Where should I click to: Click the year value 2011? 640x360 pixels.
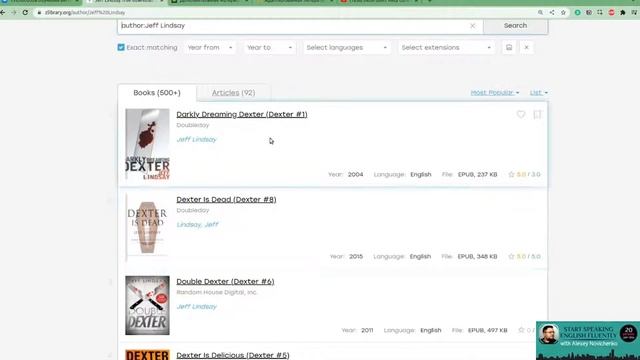[x=367, y=330]
